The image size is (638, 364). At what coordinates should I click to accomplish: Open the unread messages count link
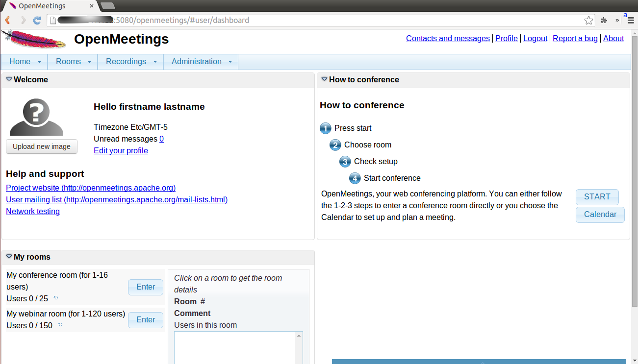tap(162, 139)
